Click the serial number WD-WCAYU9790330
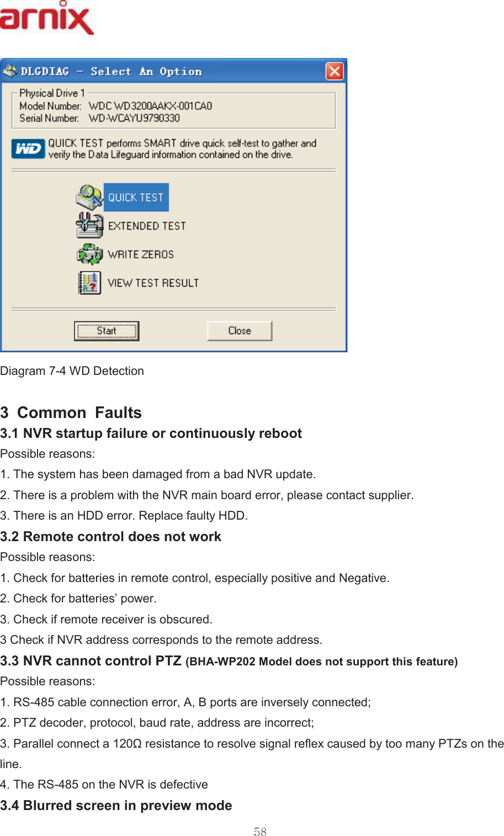The height and width of the screenshot is (836, 504). [x=134, y=118]
